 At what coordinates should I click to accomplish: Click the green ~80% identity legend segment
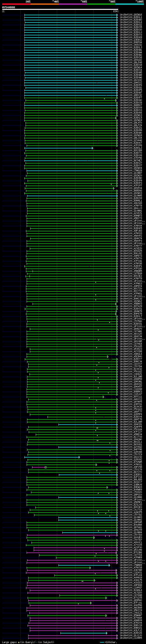pyautogui.click(x=101, y=4)
